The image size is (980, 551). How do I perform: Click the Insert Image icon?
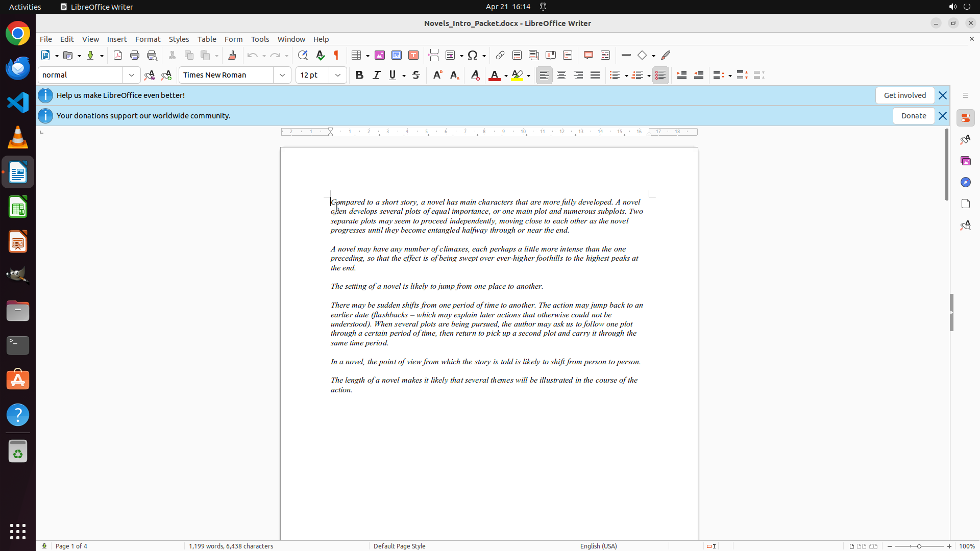pos(380,55)
